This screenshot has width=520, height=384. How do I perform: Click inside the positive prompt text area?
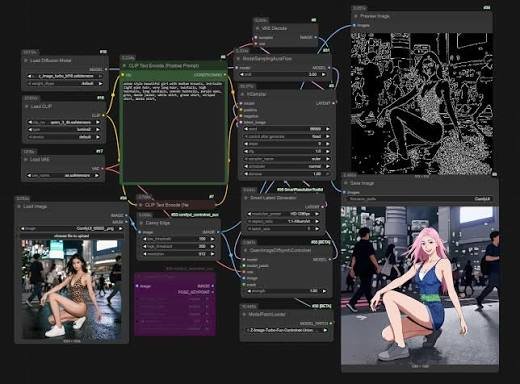(x=174, y=132)
